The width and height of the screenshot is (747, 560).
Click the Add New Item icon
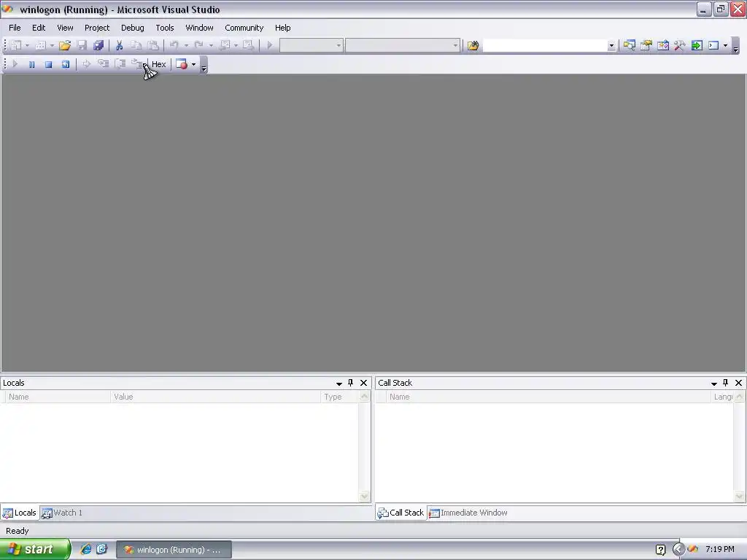(x=41, y=45)
